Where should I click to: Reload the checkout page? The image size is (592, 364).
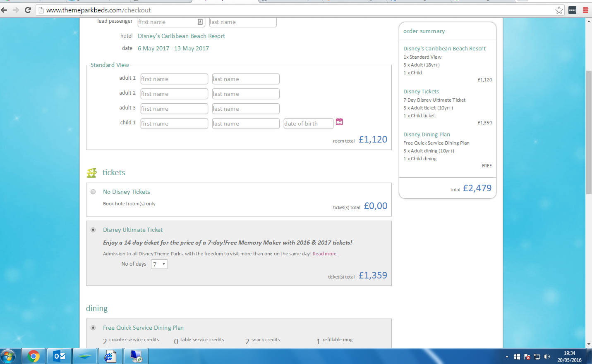pos(28,10)
